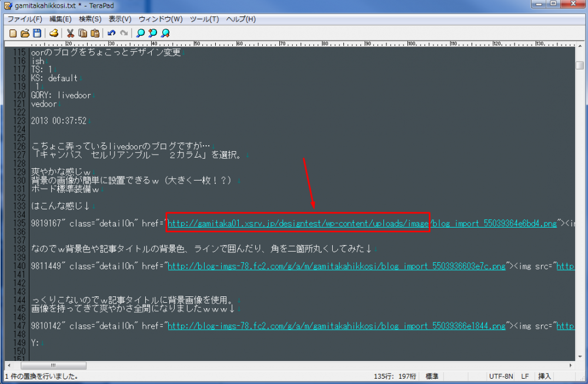Click the Open file folder icon
Viewport: 588px width, 384px height.
(25, 34)
